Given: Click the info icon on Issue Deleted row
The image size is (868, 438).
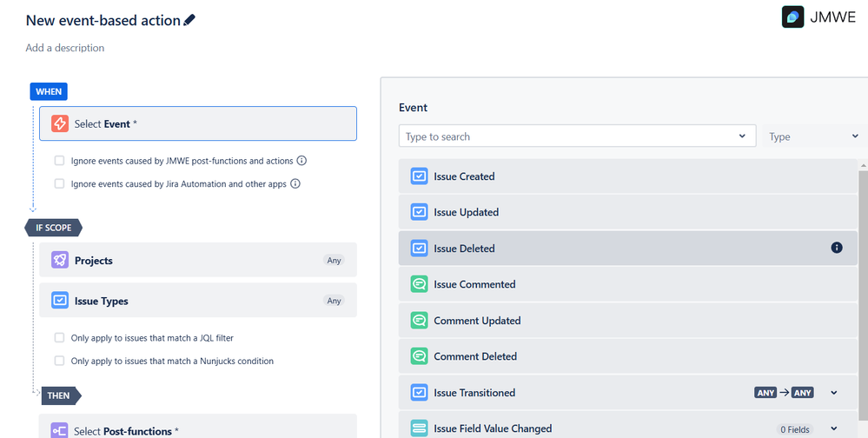Looking at the screenshot, I should (837, 248).
